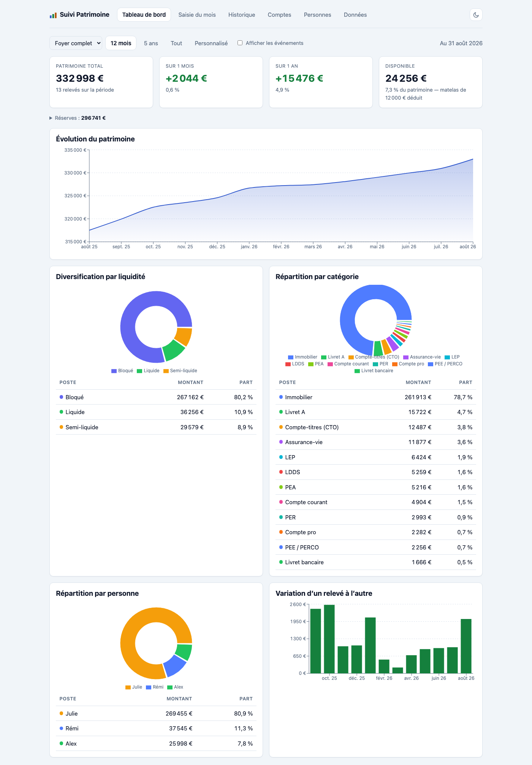Click the août 26 bar in variation chart

[466, 646]
